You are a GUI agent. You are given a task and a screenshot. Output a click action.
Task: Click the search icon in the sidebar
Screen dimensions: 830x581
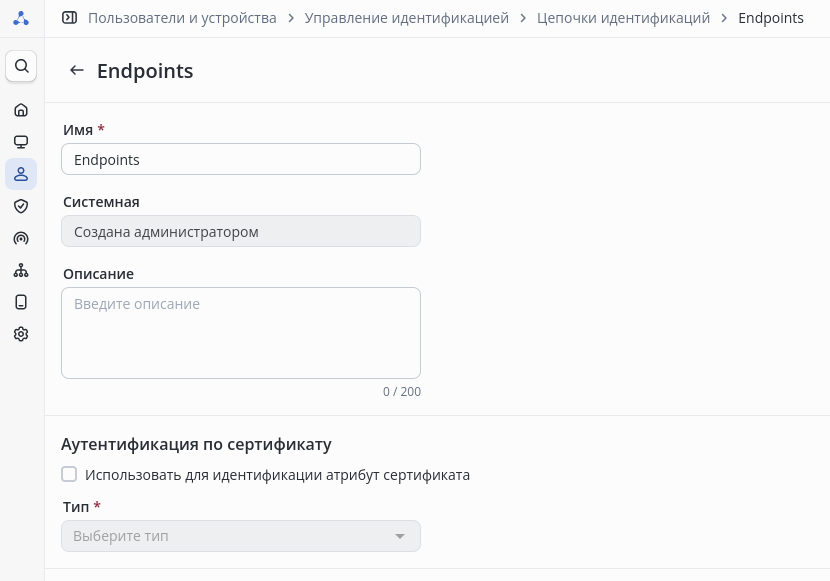point(21,66)
